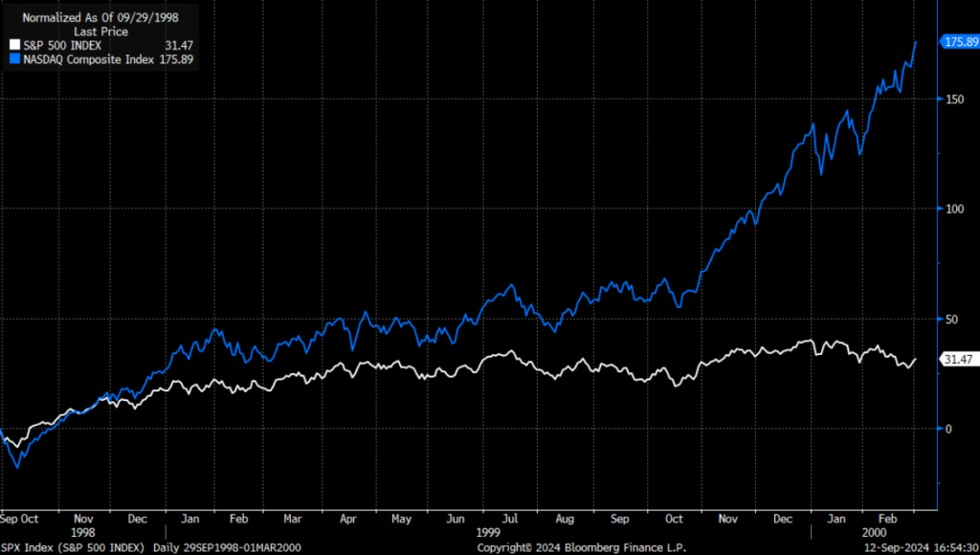Click the 1999 year label on timeline
Image resolution: width=980 pixels, height=555 pixels.
(487, 529)
